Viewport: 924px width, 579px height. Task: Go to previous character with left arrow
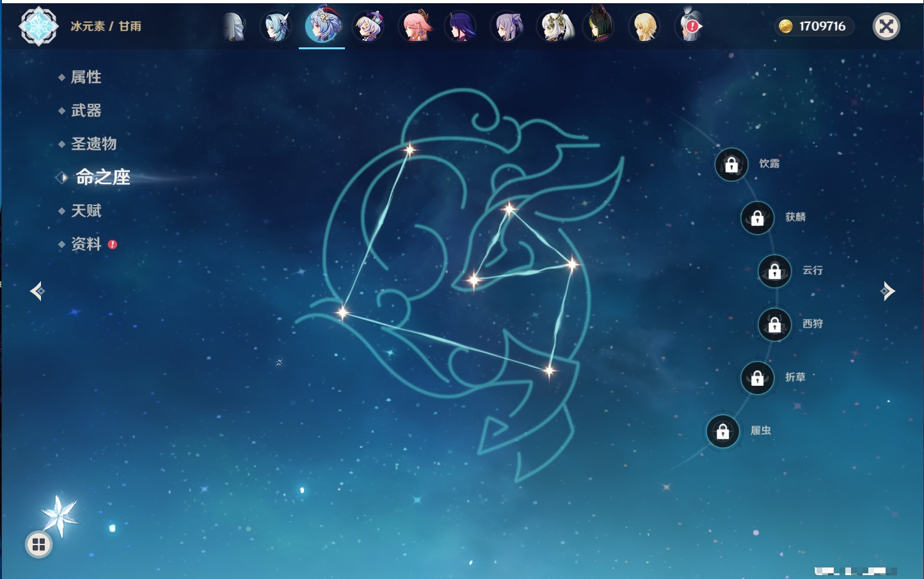coord(37,291)
